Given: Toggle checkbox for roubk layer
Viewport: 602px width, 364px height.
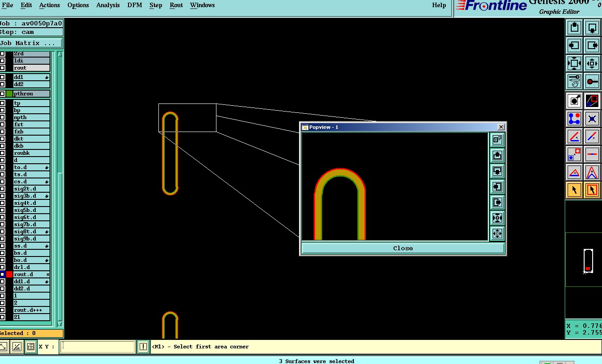Looking at the screenshot, I should (2, 153).
